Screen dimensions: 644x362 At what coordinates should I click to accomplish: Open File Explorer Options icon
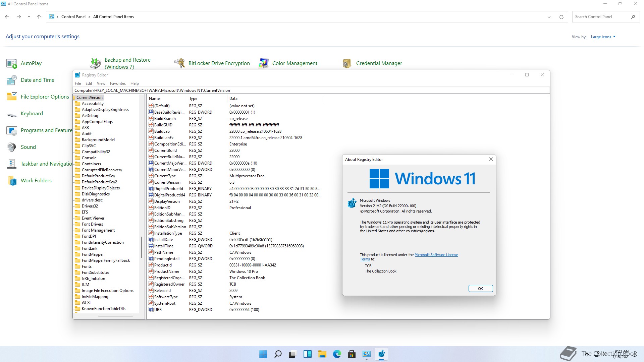click(x=12, y=97)
